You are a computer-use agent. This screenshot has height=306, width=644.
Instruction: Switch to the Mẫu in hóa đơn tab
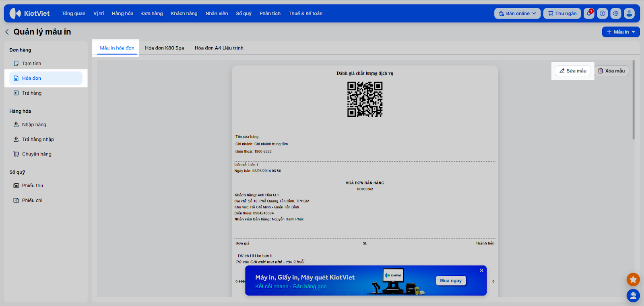coord(117,48)
